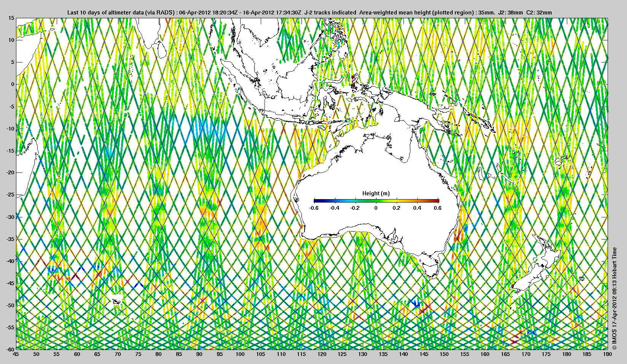The width and height of the screenshot is (627, 364).
Task: Click longitude label 110 on the bottom axis
Action: tap(281, 354)
